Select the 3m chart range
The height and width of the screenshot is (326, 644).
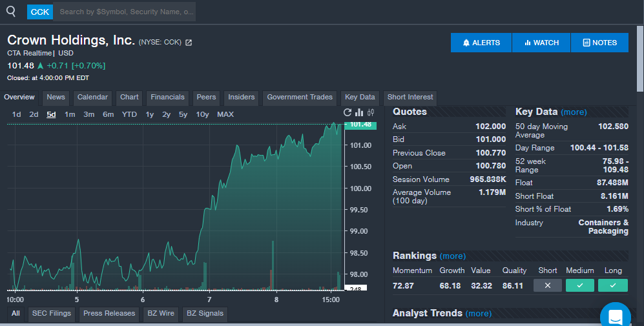pos(89,114)
